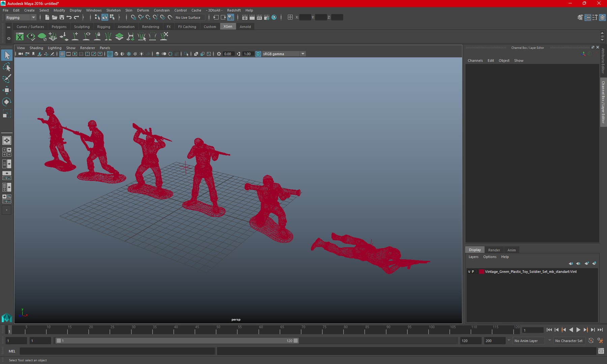Click the MEL command line input
This screenshot has width=607, height=364.
[x=117, y=351]
